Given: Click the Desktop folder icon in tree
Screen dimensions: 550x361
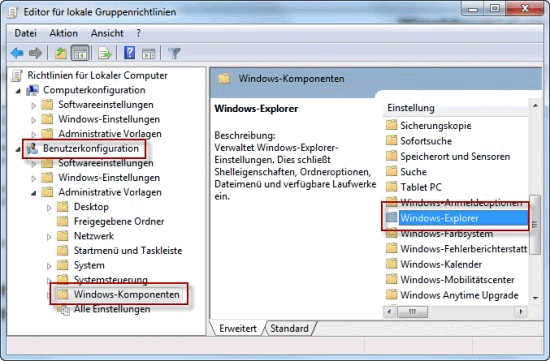Looking at the screenshot, I should pyautogui.click(x=62, y=207).
